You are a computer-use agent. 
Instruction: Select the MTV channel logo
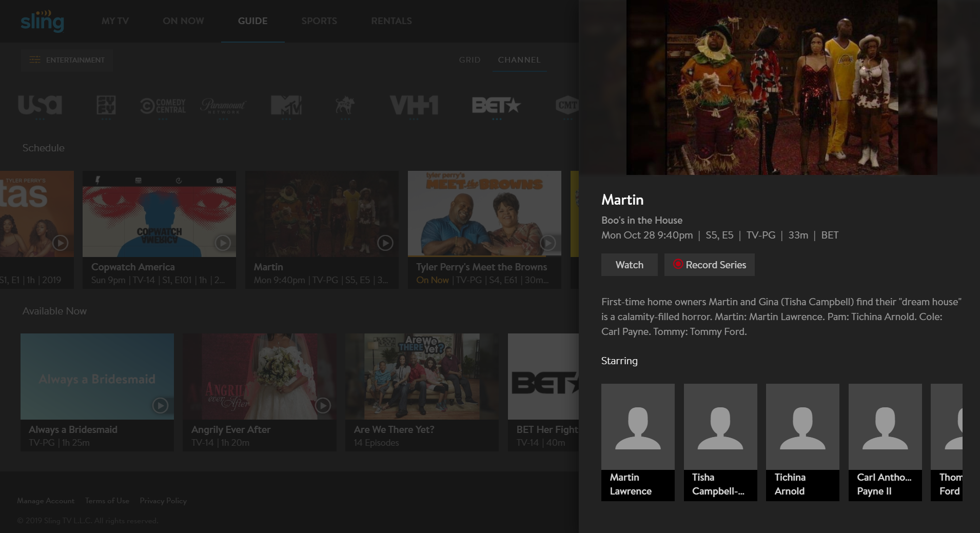[x=286, y=105]
